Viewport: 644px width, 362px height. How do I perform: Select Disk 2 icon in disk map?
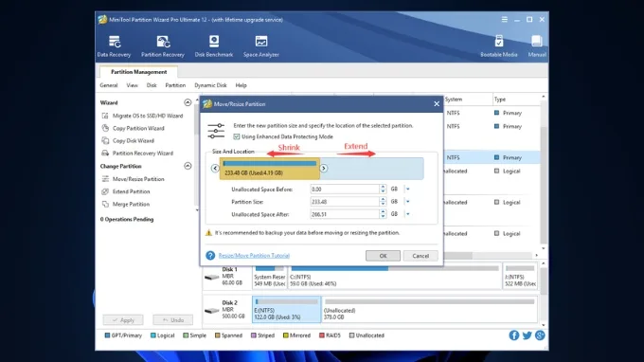point(212,311)
